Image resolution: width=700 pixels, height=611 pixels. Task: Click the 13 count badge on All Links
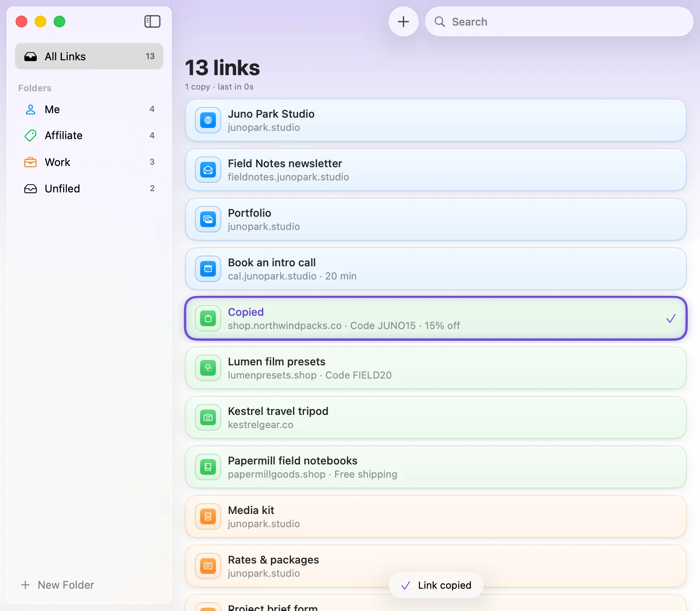click(150, 56)
